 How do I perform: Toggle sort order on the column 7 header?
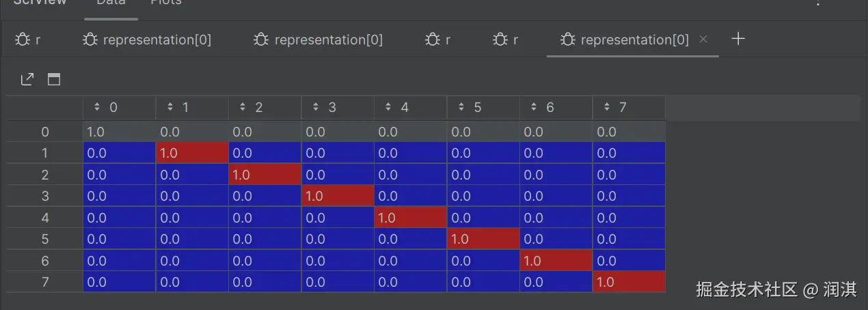tap(607, 107)
